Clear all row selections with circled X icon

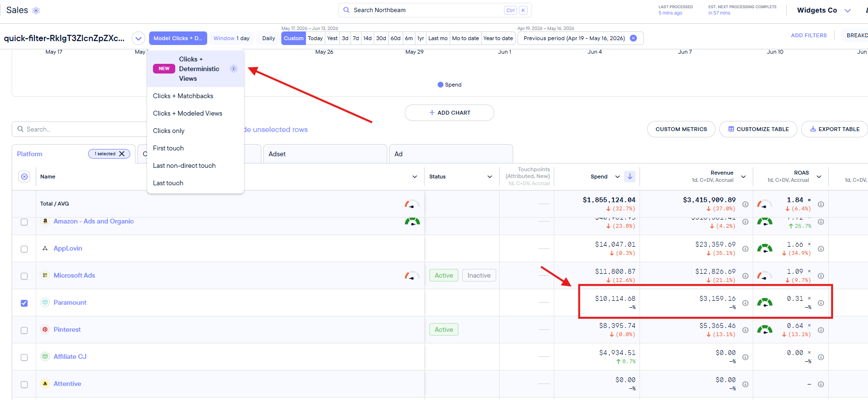click(x=24, y=177)
